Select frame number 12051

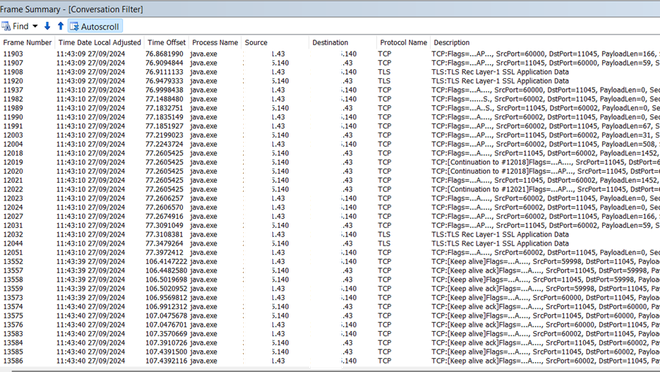click(13, 252)
